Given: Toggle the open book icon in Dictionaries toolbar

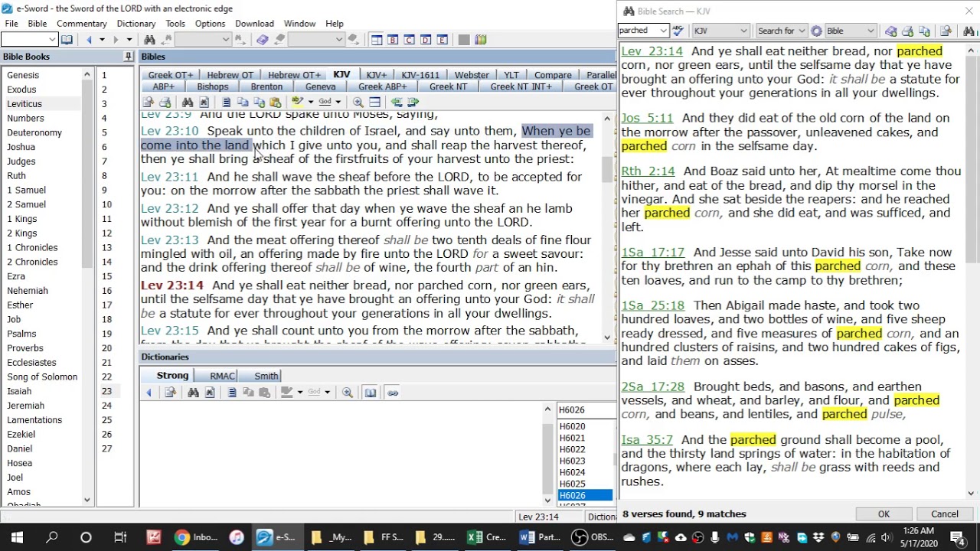Looking at the screenshot, I should [x=371, y=393].
